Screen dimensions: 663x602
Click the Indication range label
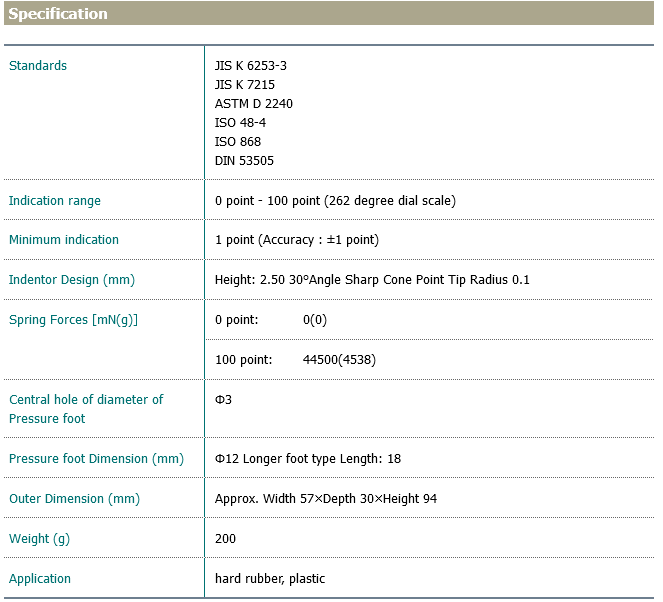[55, 201]
